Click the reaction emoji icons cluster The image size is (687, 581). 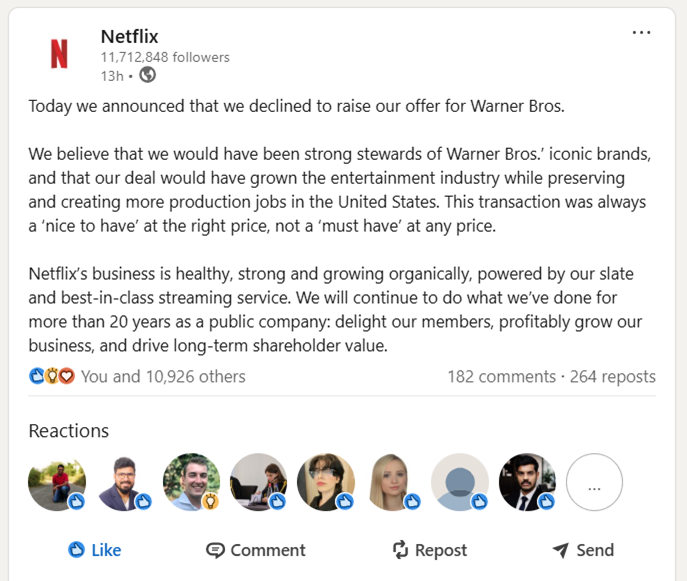52,376
